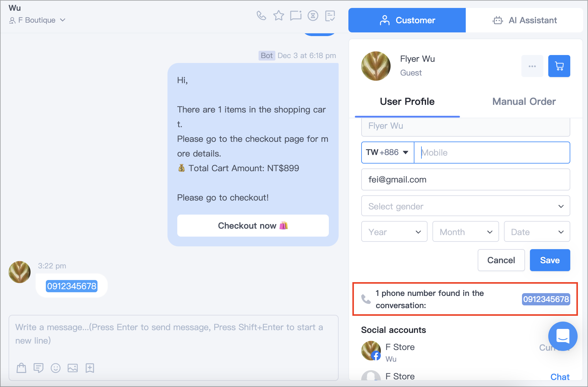Click the phone call icon in chat header
Viewport: 588px width, 387px height.
(x=261, y=15)
